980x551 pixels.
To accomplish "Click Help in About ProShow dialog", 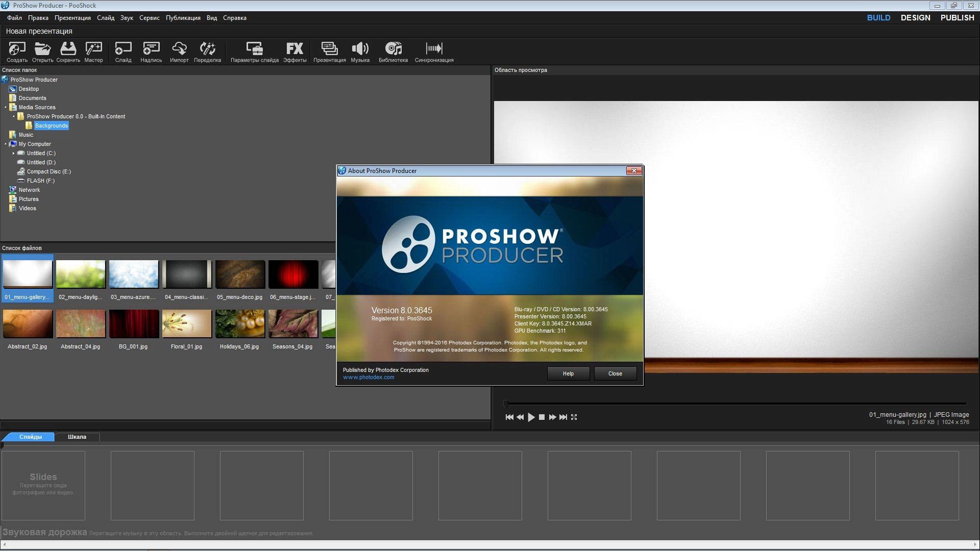I will click(x=568, y=374).
